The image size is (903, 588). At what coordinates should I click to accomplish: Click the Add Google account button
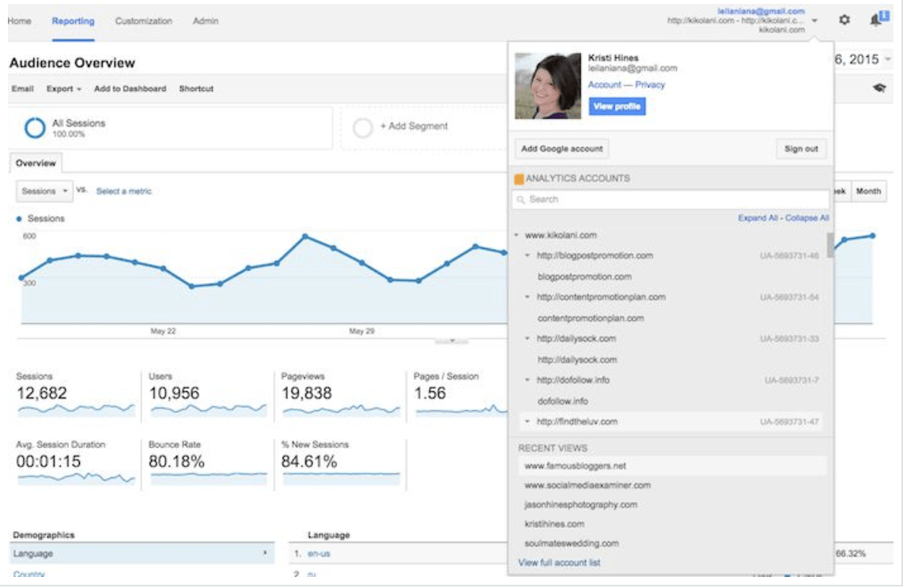(x=561, y=149)
